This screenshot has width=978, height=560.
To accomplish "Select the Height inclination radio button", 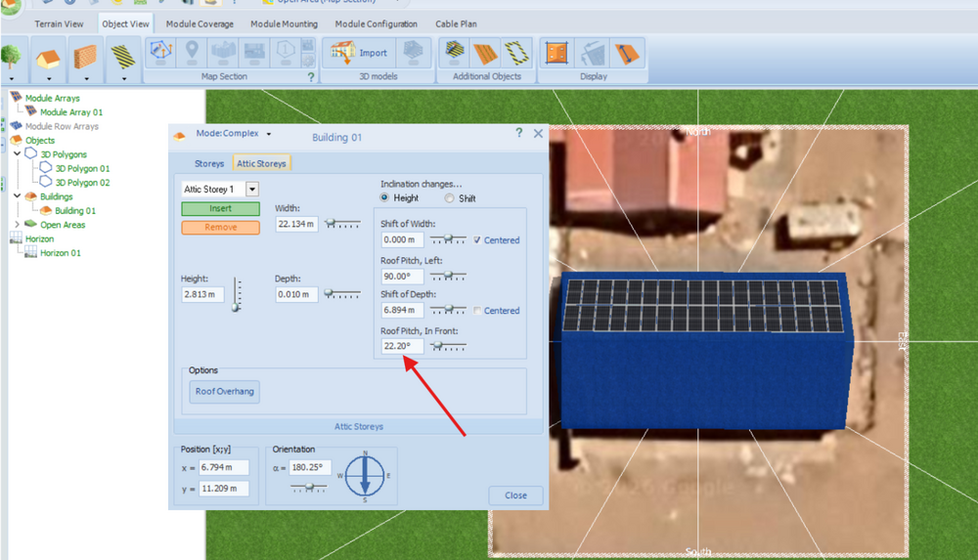I will (384, 197).
